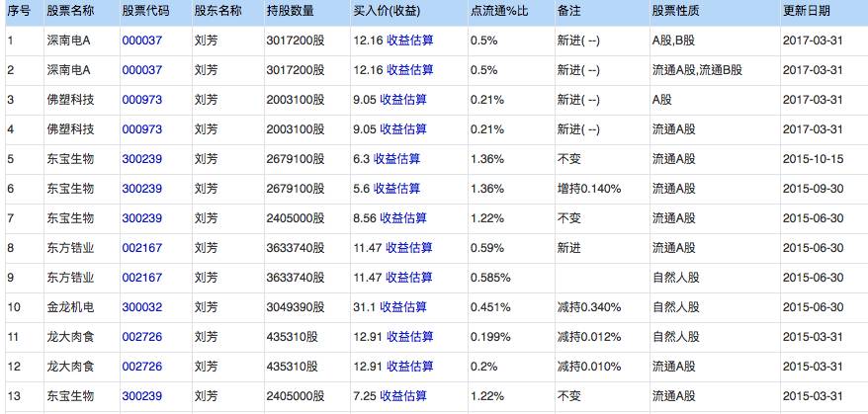Open 002167 code link in row 9
The height and width of the screenshot is (414, 868).
[x=142, y=278]
